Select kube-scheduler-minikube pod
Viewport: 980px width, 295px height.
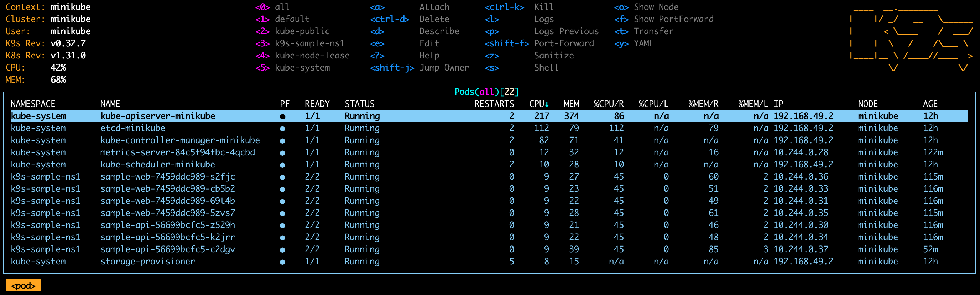[x=157, y=165]
